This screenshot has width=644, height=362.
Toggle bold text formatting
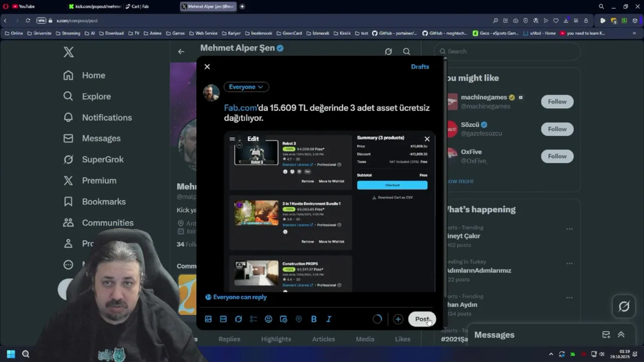314,319
